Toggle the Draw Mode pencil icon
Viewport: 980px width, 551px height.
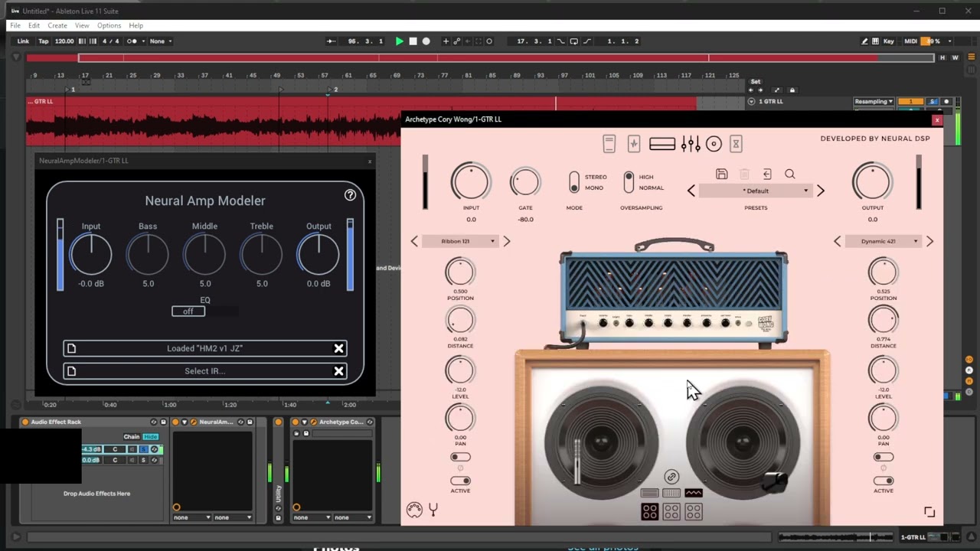pos(865,41)
